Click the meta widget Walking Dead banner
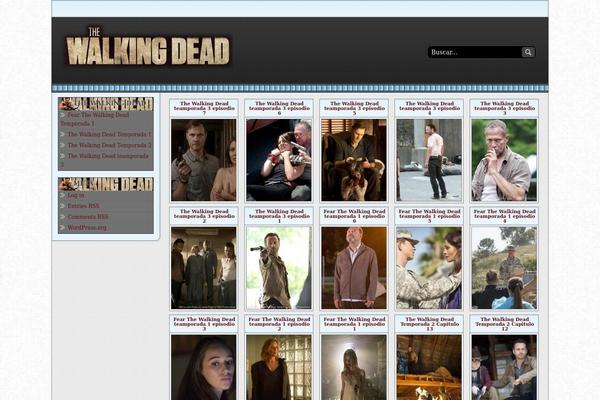This screenshot has width=600, height=400. click(x=106, y=184)
